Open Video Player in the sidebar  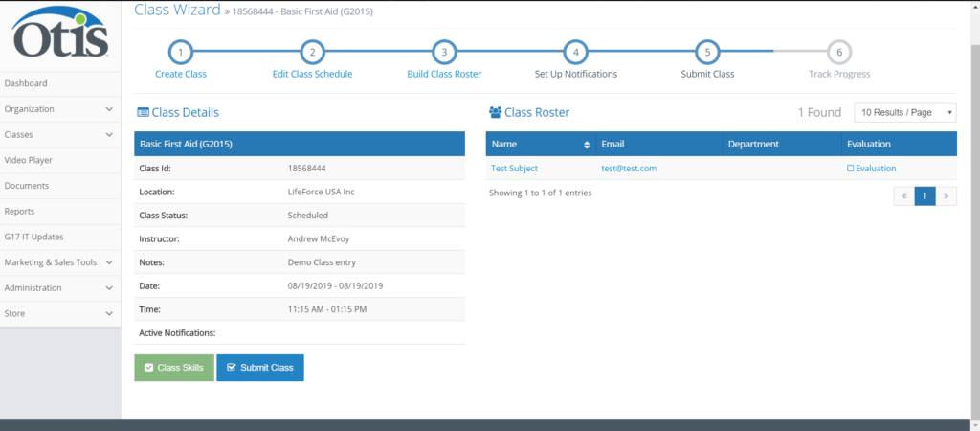click(29, 160)
